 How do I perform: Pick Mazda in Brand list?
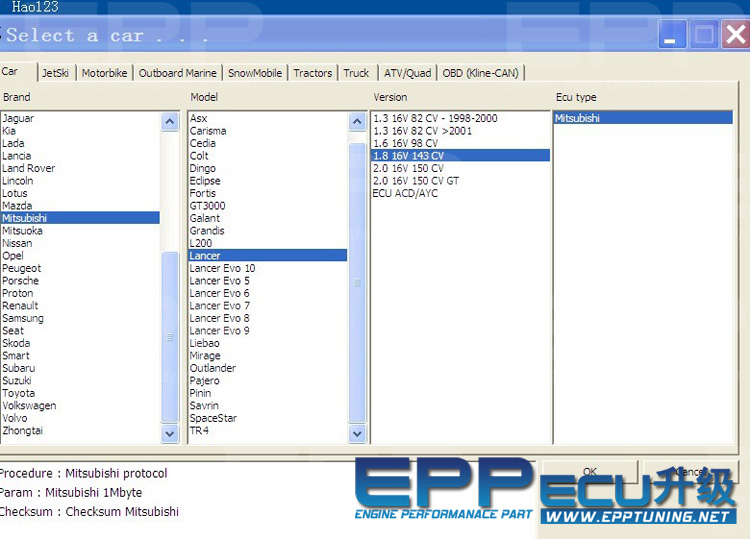coord(80,205)
